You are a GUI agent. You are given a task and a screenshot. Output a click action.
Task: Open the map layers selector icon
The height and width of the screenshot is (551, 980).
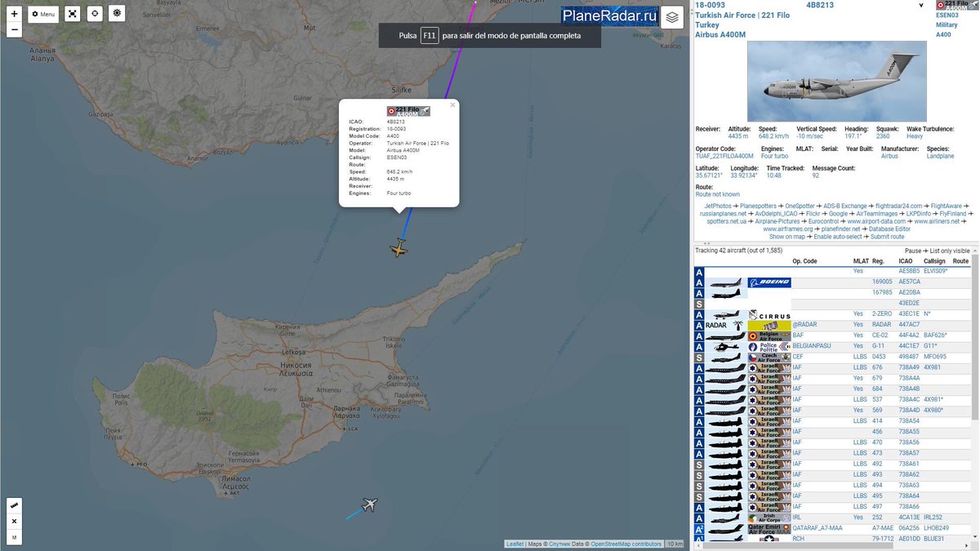671,17
